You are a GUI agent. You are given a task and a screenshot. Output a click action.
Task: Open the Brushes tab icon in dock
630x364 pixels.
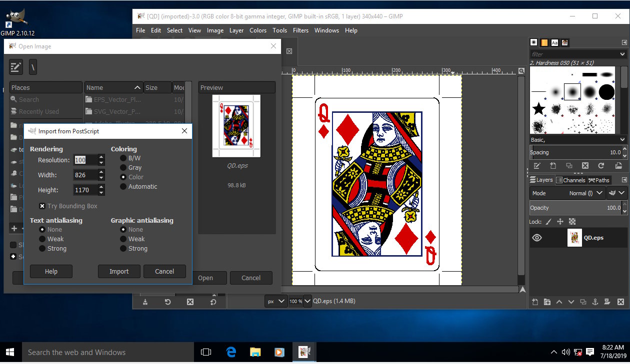tap(534, 42)
